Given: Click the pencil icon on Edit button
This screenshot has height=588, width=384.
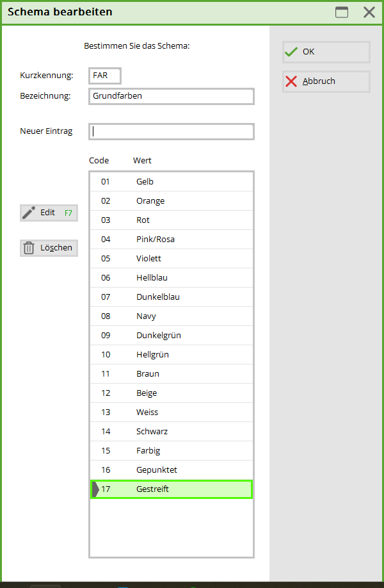Looking at the screenshot, I should click(29, 213).
